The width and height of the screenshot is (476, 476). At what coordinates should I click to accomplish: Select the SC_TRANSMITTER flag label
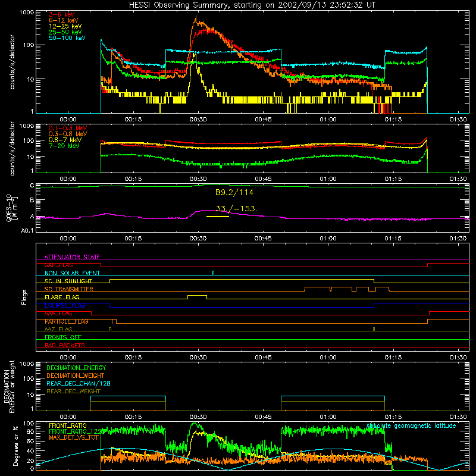(x=69, y=289)
